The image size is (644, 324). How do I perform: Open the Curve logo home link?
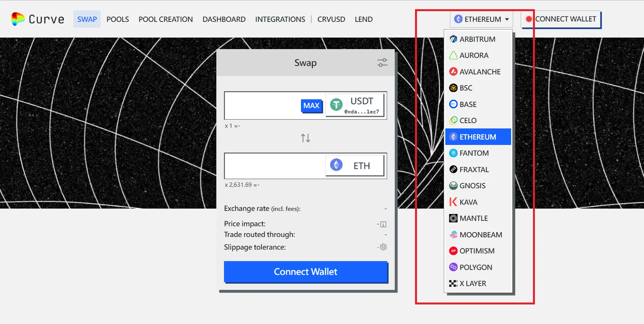pyautogui.click(x=38, y=19)
